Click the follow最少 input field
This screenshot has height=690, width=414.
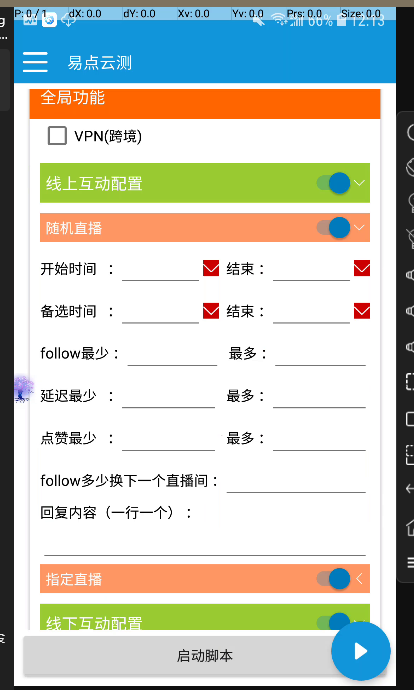[172, 354]
